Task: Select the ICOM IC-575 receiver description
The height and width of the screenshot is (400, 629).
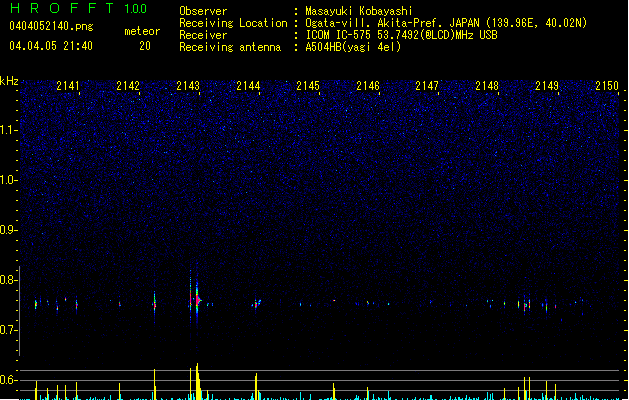Action: (x=401, y=35)
